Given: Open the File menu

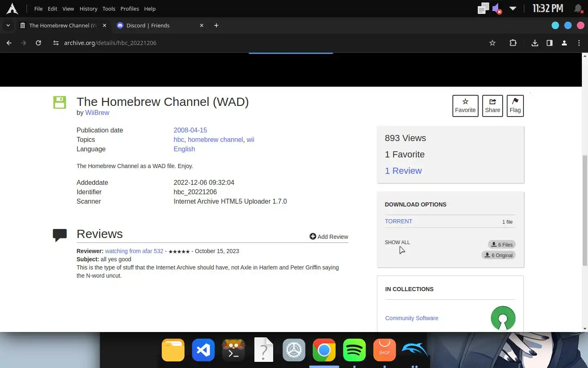Looking at the screenshot, I should pos(38,9).
